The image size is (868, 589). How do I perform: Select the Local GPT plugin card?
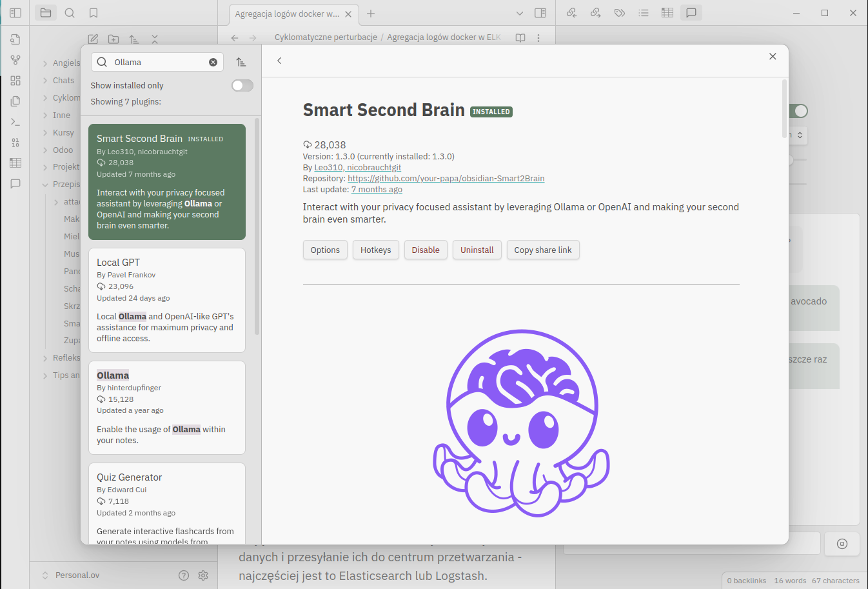[167, 300]
